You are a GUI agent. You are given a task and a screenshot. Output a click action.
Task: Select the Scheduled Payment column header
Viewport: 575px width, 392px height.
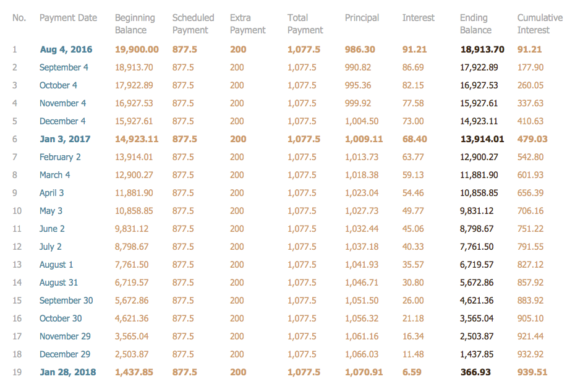(x=193, y=24)
